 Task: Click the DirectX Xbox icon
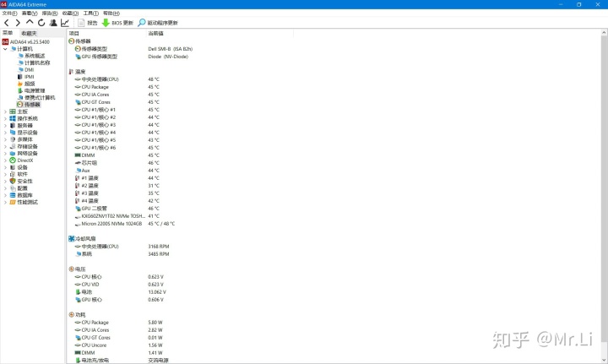point(13,160)
